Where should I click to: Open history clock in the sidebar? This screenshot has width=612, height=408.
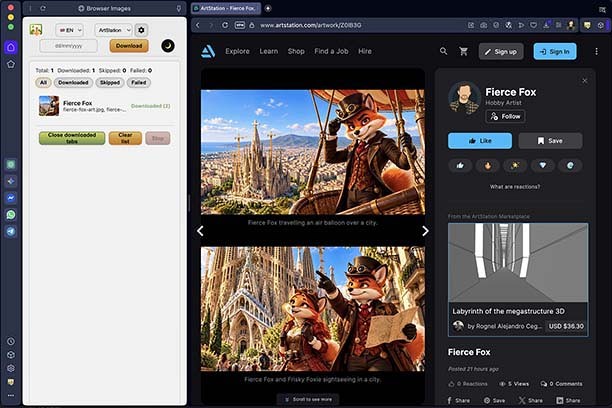click(x=11, y=341)
